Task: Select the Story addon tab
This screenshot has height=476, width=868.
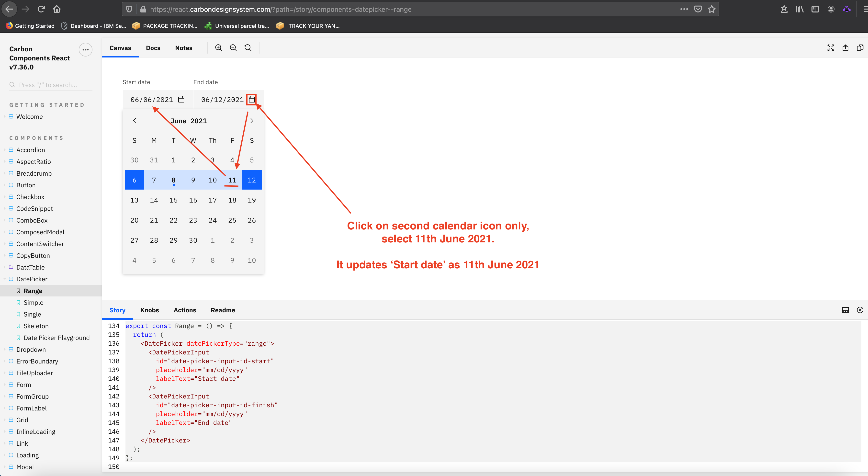Action: coord(117,310)
